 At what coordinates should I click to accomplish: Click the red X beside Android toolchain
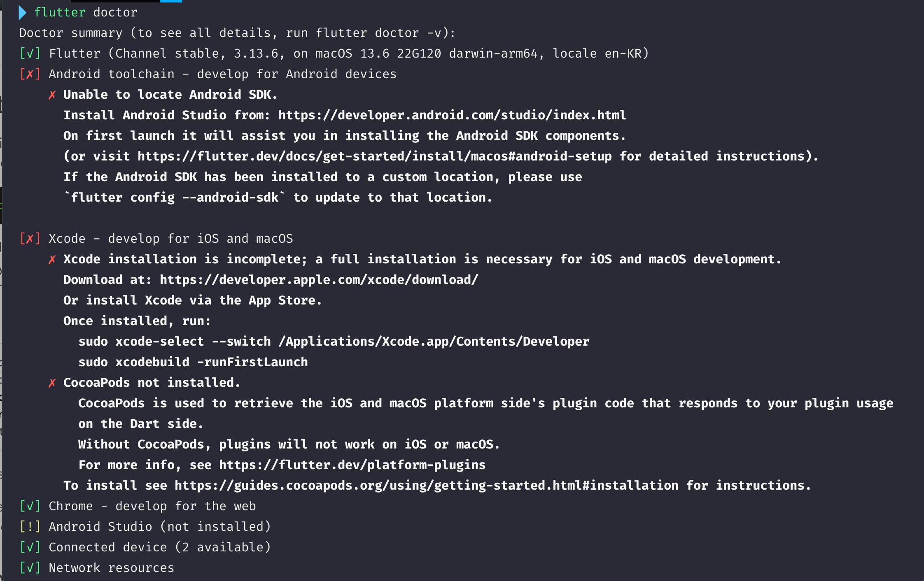[30, 74]
